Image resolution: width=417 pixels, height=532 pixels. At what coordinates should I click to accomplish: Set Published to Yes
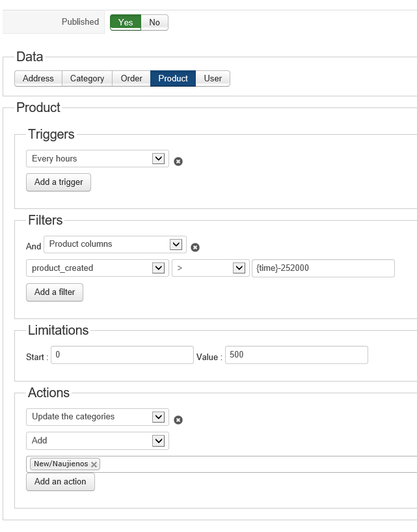click(126, 22)
